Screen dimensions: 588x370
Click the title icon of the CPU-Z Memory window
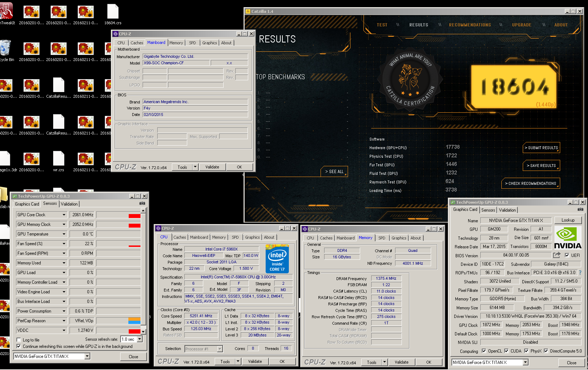305,229
